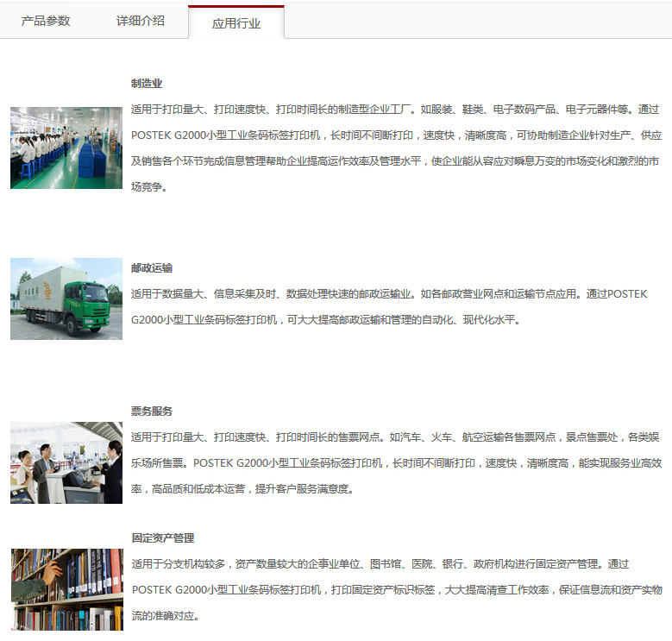Click the line starting 及销售各个环节完成信息管理

tap(395, 161)
